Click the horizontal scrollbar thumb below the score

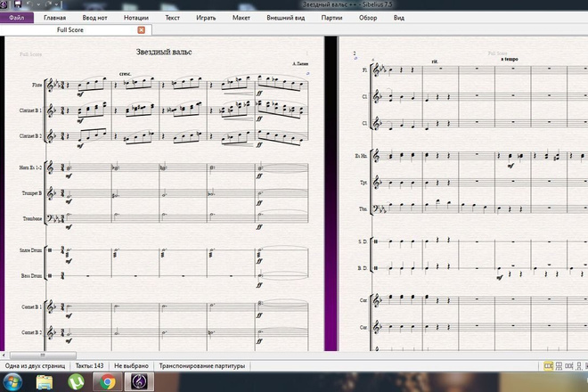coord(43,355)
